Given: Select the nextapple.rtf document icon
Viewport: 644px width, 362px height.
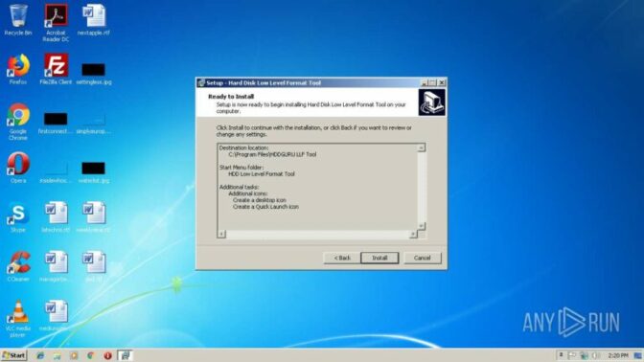Looking at the screenshot, I should pos(94,20).
